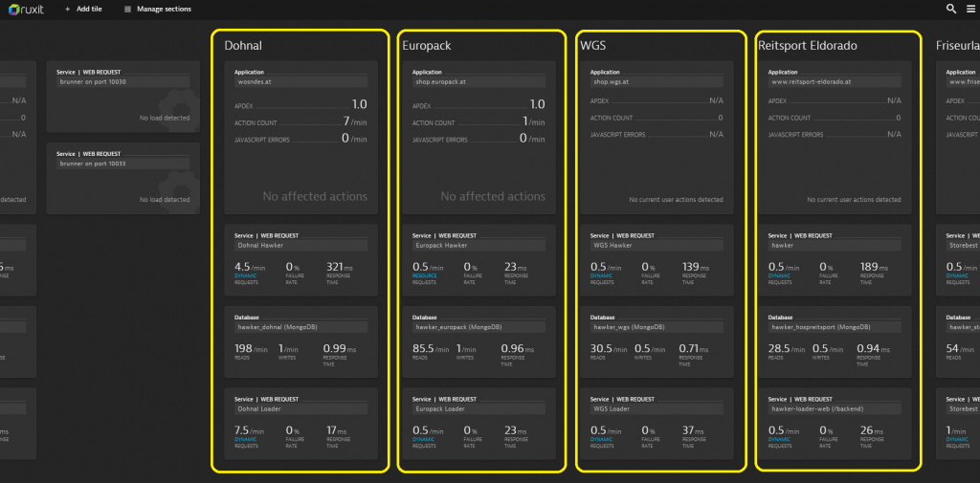The image size is (980, 483).
Task: Click the 139 ms response time value
Action: coord(695,267)
